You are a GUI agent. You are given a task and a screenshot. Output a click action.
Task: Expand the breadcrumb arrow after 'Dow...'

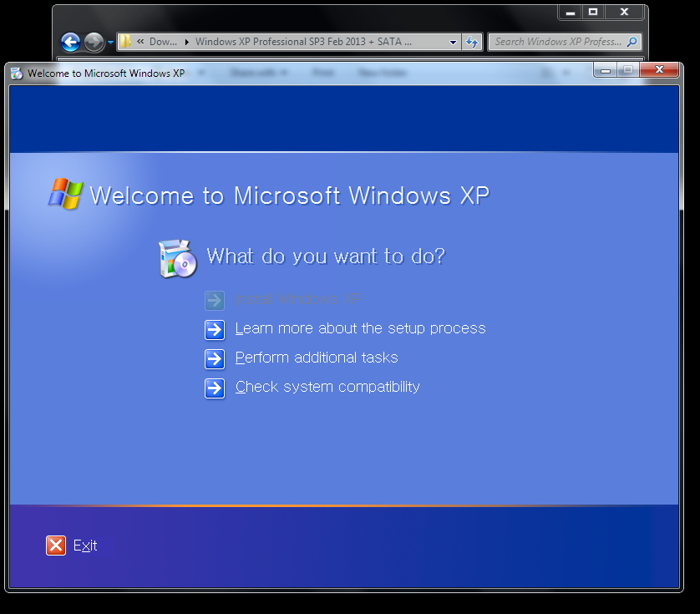pos(186,42)
